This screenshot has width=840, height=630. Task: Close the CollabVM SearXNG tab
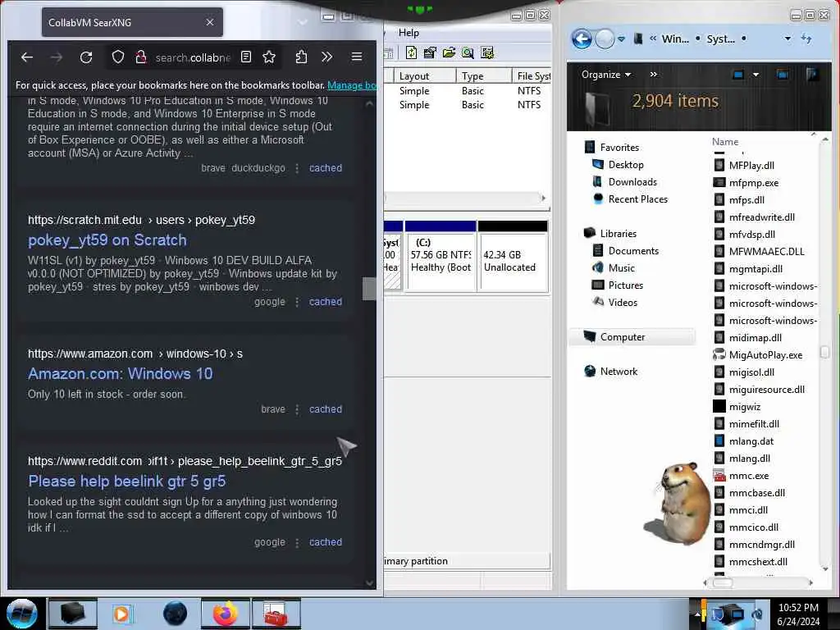210,22
